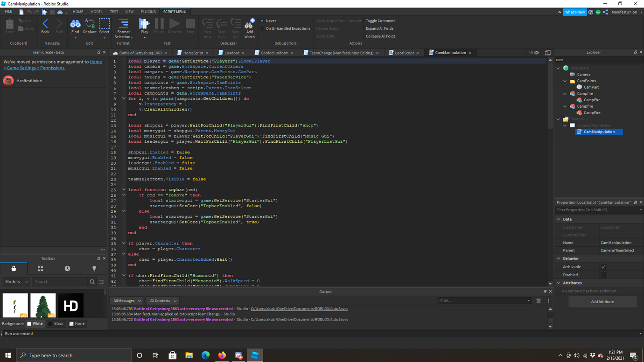
Task: Open the All Messages dropdown in Output
Action: coord(126,300)
